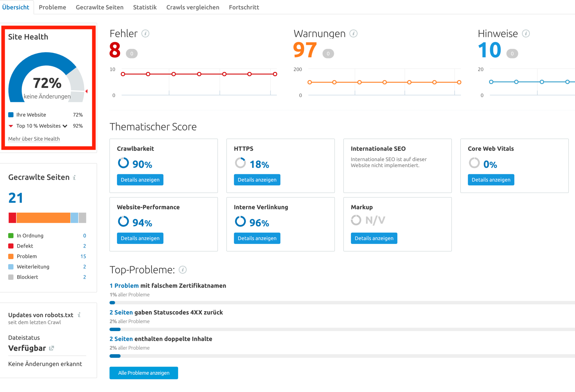The image size is (575, 392).
Task: Click the HTTPS progress ring icon
Action: [x=240, y=163]
